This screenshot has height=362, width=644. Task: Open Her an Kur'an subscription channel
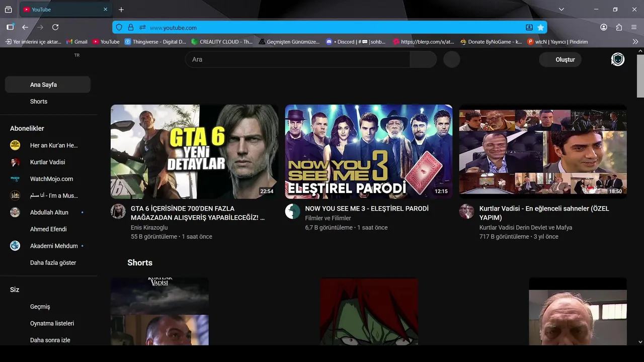coord(48,145)
